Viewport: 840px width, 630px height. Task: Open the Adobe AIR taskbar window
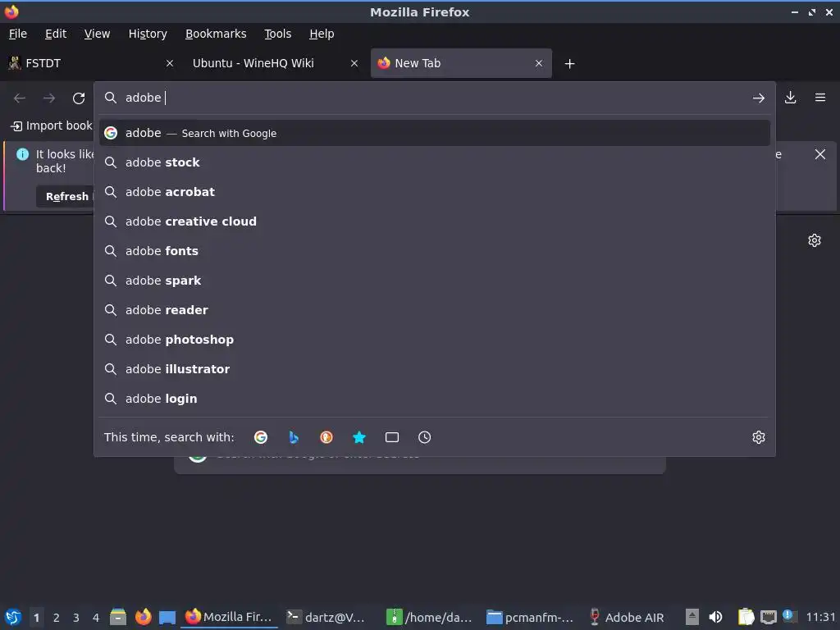click(x=627, y=617)
